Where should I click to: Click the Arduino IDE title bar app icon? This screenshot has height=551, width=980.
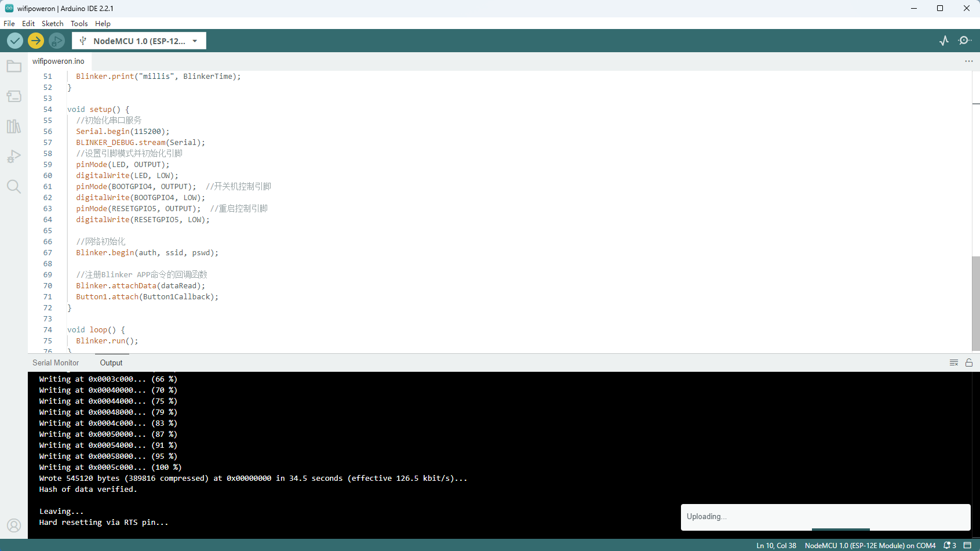click(9, 8)
